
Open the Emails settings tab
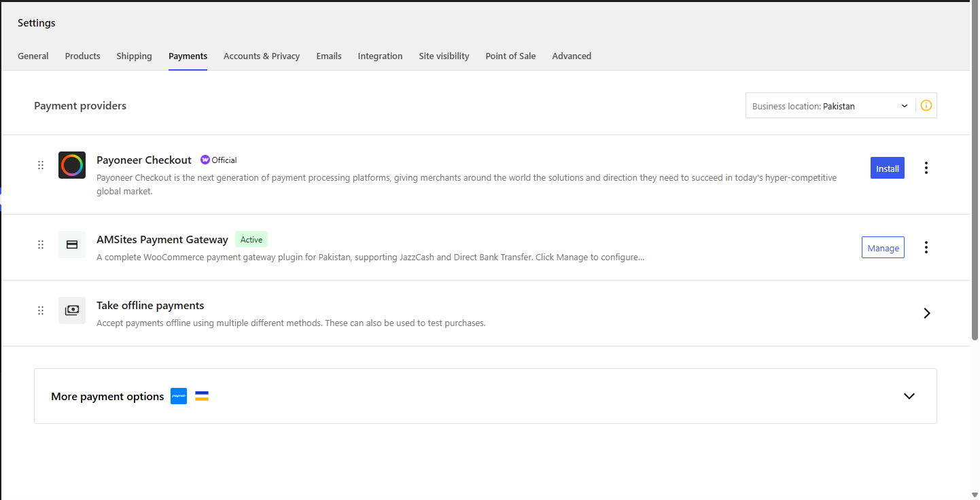pyautogui.click(x=329, y=56)
